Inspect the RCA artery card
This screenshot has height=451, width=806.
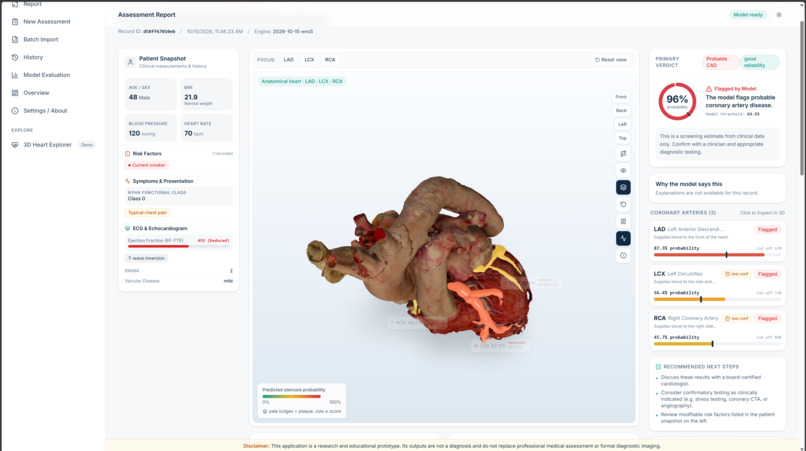pyautogui.click(x=717, y=330)
